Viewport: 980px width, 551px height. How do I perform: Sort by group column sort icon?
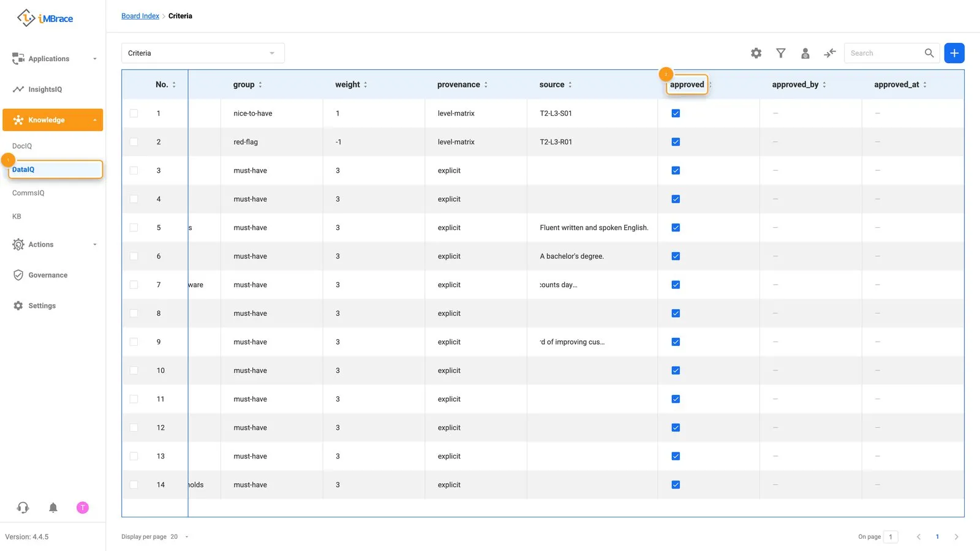tap(260, 85)
